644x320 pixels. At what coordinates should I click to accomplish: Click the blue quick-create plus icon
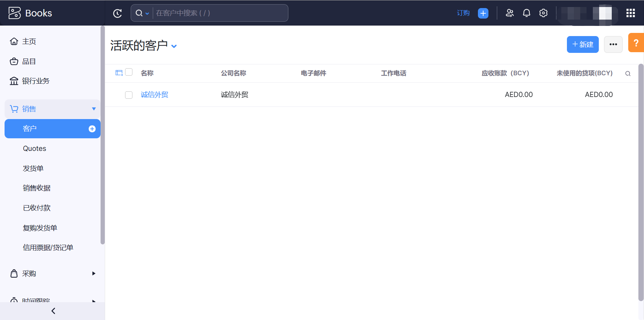(483, 13)
